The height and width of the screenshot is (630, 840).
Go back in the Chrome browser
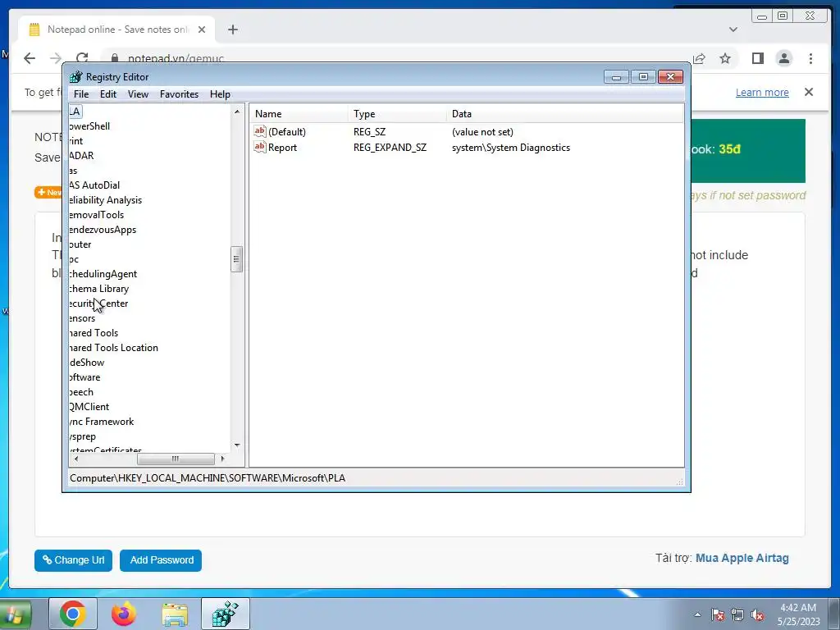coord(30,58)
